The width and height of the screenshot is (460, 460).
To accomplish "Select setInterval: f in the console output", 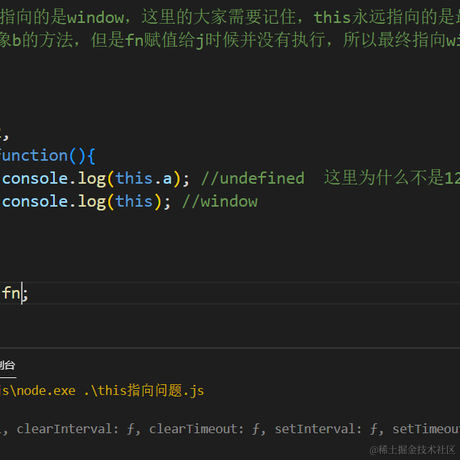I will 326,429.
